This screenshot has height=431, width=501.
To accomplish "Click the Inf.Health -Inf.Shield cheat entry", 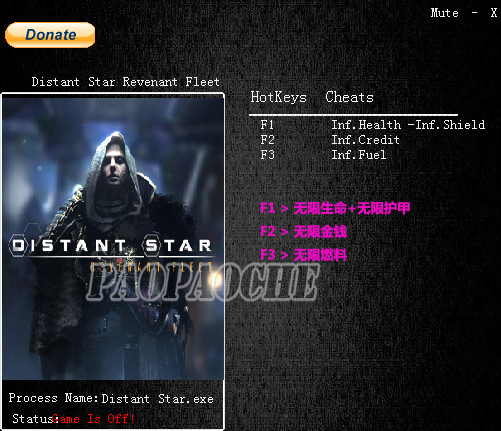I will pos(408,125).
